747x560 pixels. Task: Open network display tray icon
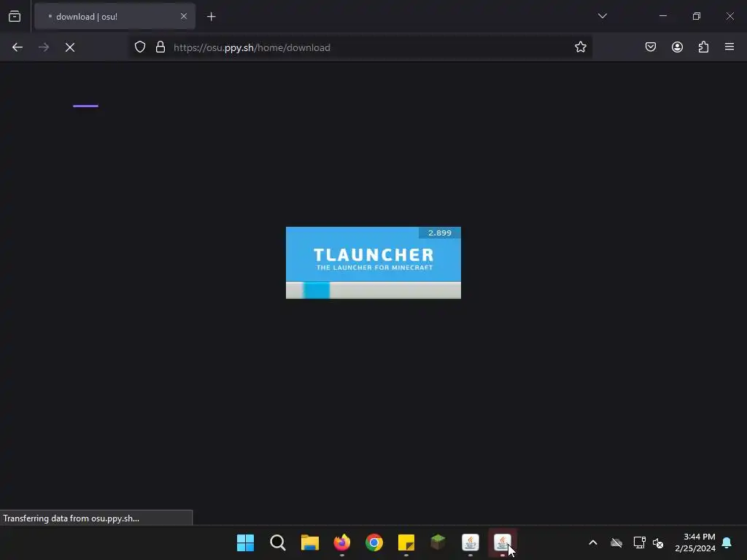pos(639,542)
